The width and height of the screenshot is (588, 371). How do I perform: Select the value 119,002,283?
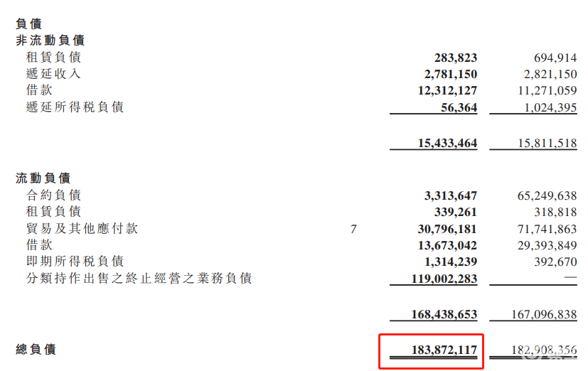click(x=444, y=279)
